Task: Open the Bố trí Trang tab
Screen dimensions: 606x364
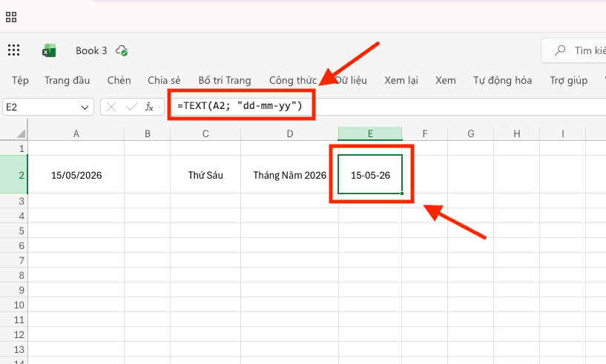Action: pyautogui.click(x=225, y=80)
